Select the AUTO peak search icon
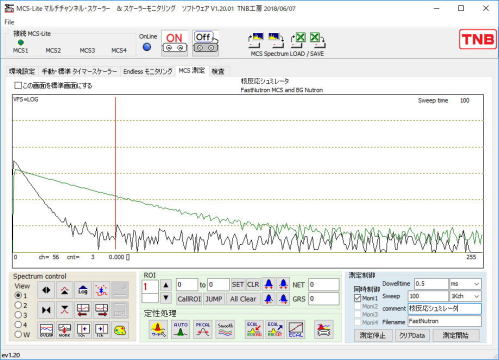499x360 pixels. [x=180, y=330]
